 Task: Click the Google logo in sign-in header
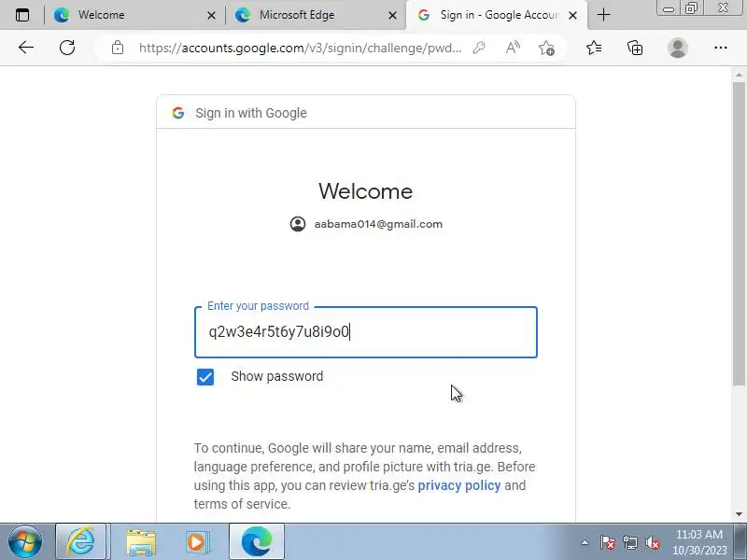click(x=178, y=113)
